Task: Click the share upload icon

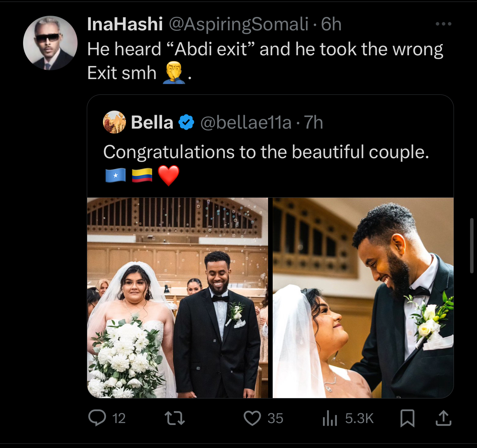Action: pyautogui.click(x=443, y=418)
